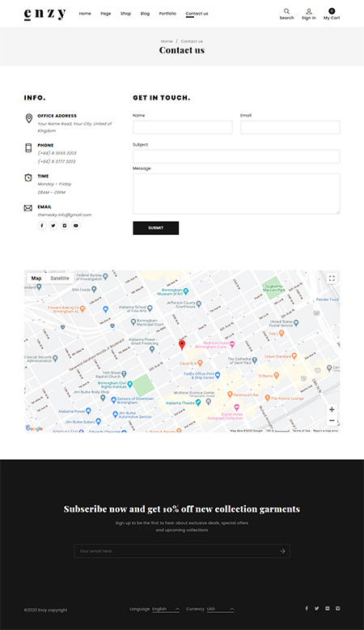Click Report a map error link

325,431
